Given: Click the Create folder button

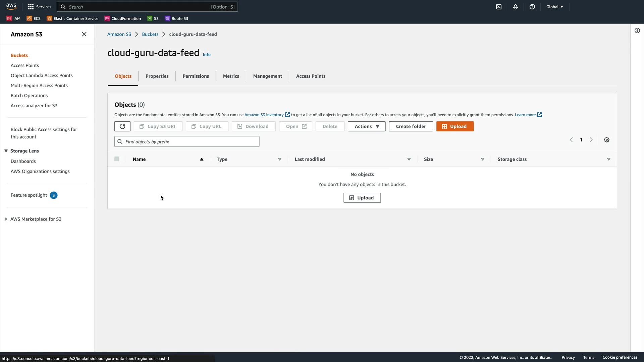Looking at the screenshot, I should 411,126.
